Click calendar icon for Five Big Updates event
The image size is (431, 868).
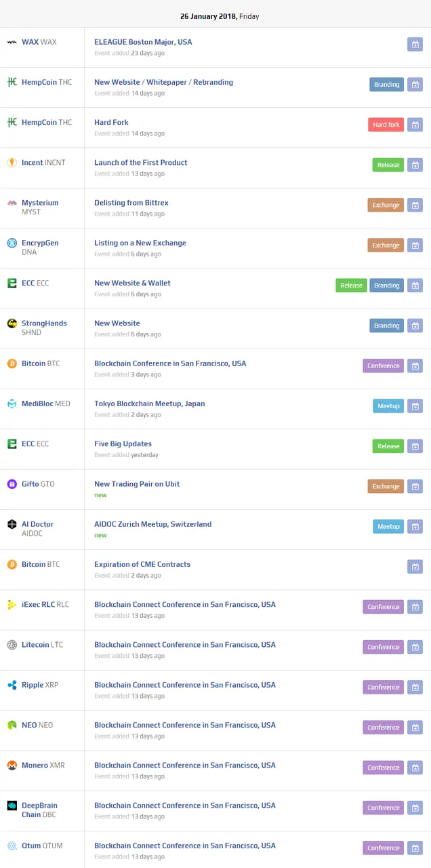pyautogui.click(x=415, y=446)
